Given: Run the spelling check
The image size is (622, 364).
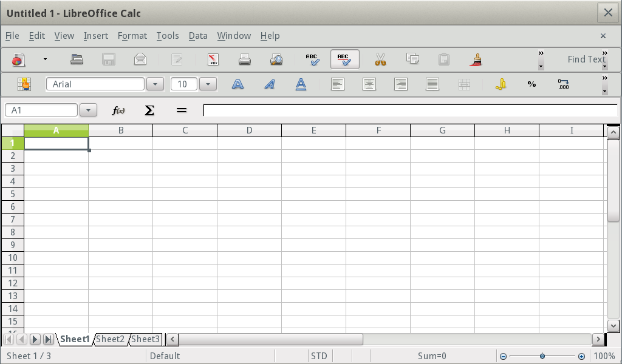Looking at the screenshot, I should pyautogui.click(x=312, y=59).
